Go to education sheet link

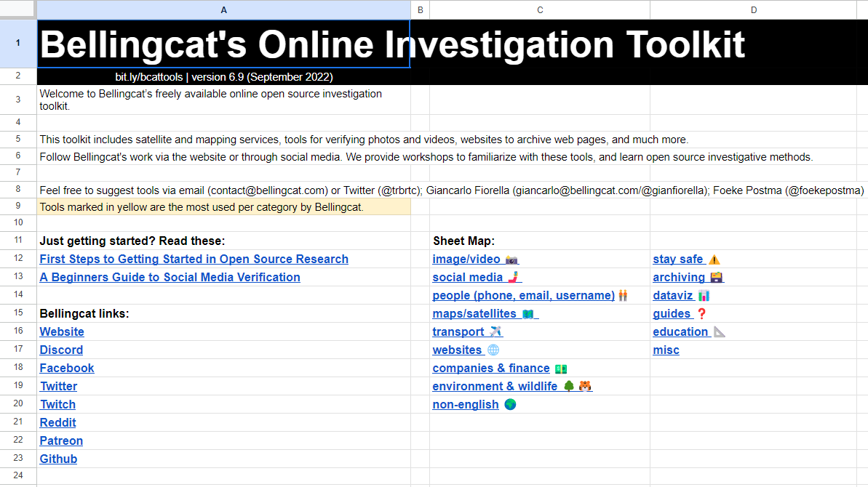click(x=681, y=332)
